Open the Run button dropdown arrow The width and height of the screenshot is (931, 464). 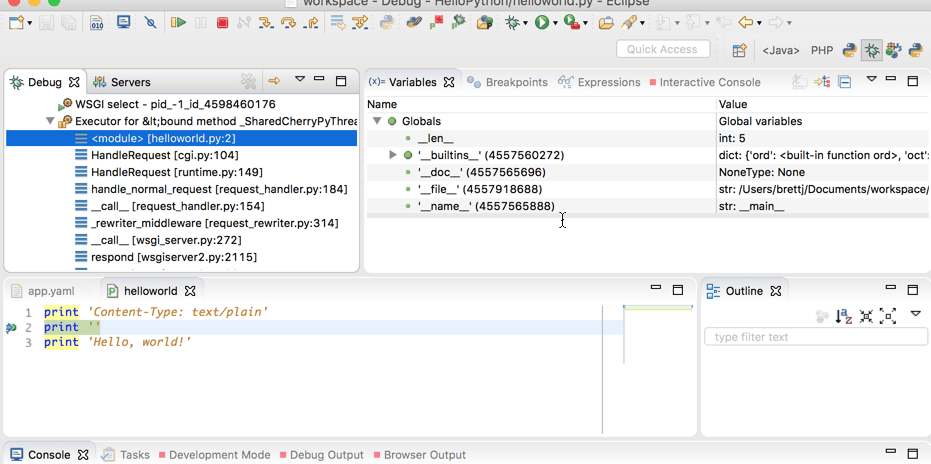pyautogui.click(x=555, y=22)
